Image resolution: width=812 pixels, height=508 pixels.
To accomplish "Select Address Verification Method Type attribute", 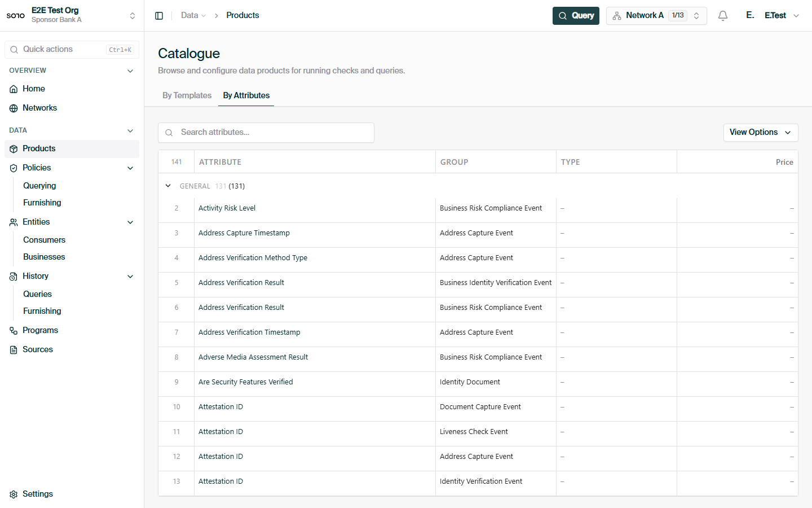I will click(x=253, y=258).
